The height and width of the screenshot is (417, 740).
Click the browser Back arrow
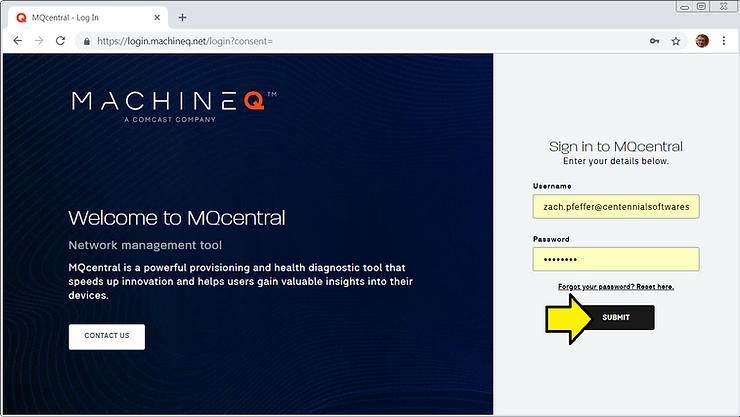17,41
